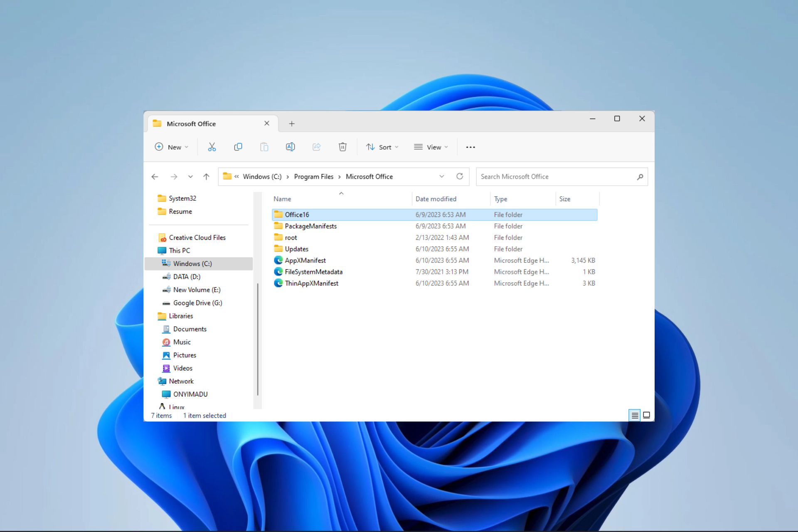This screenshot has width=798, height=532.
Task: Go forward with the right arrow
Action: [174, 177]
